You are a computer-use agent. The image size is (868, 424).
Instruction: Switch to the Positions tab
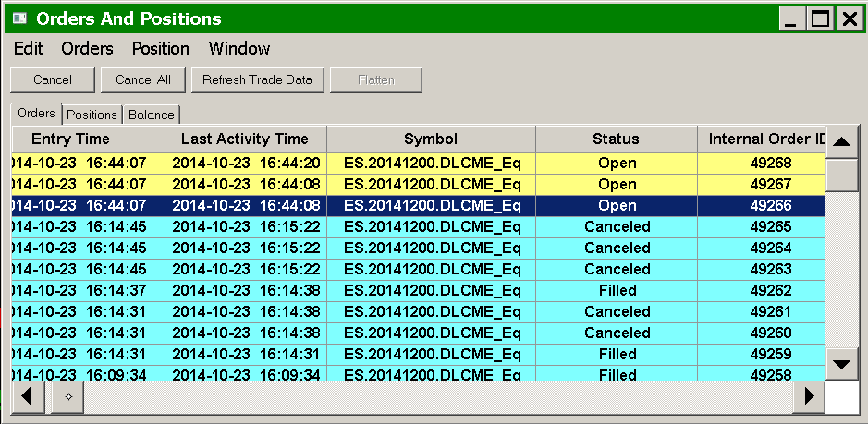[92, 115]
